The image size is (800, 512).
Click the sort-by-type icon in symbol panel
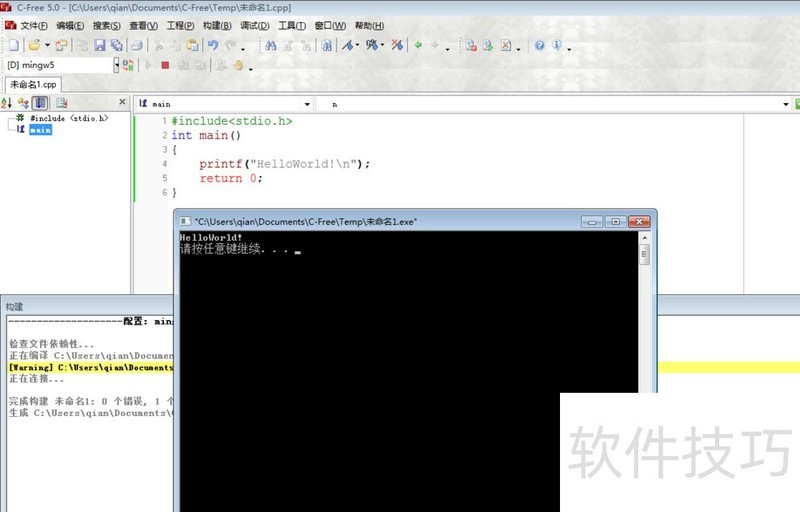point(23,103)
